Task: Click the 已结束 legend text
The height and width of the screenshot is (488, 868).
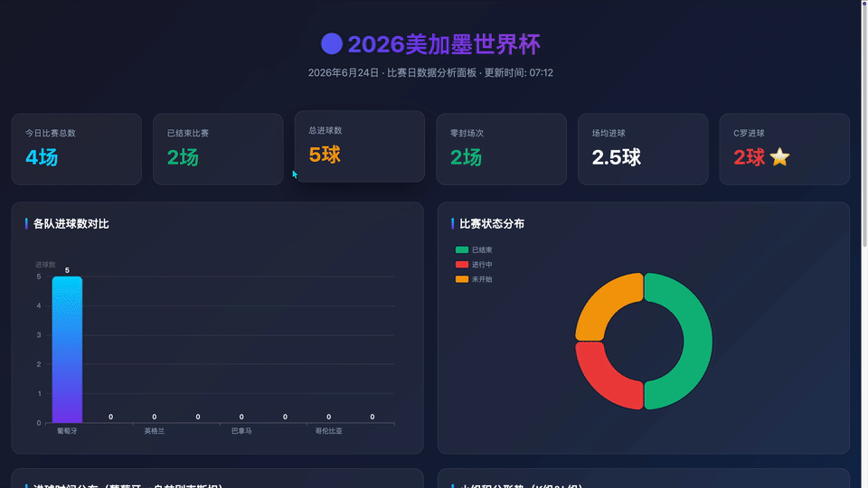Action: point(482,250)
